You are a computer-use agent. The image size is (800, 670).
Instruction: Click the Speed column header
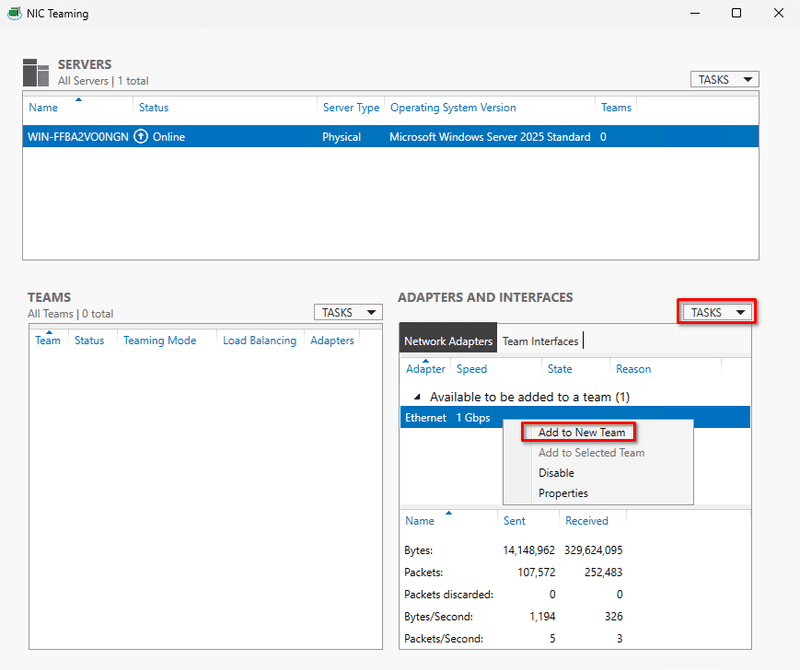point(471,368)
